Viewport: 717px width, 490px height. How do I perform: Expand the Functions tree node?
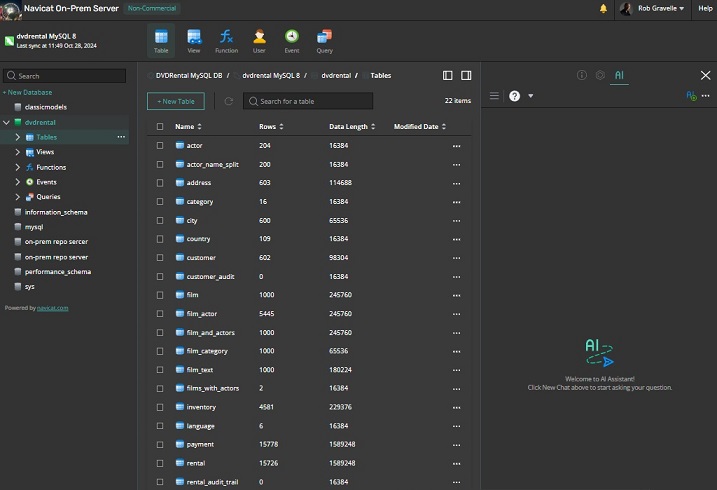tap(17, 167)
